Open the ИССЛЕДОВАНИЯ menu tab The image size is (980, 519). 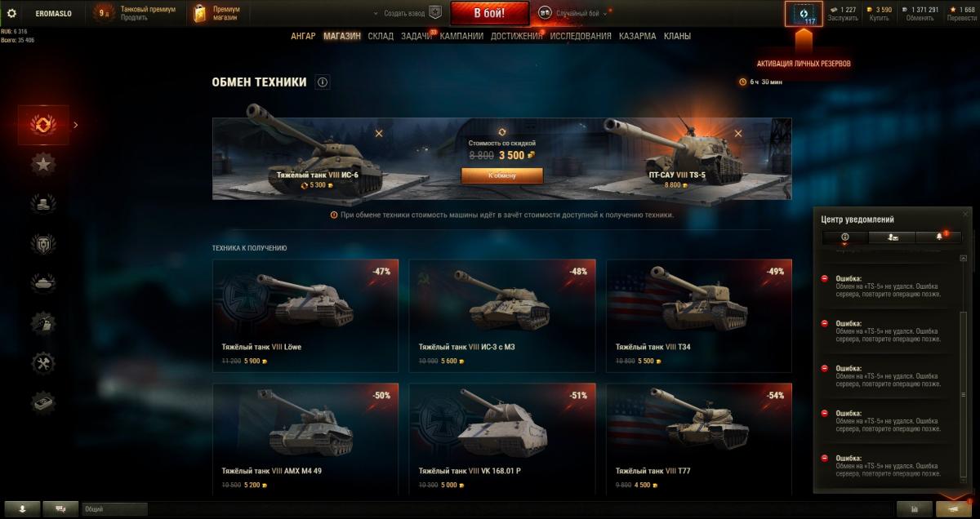tap(581, 36)
